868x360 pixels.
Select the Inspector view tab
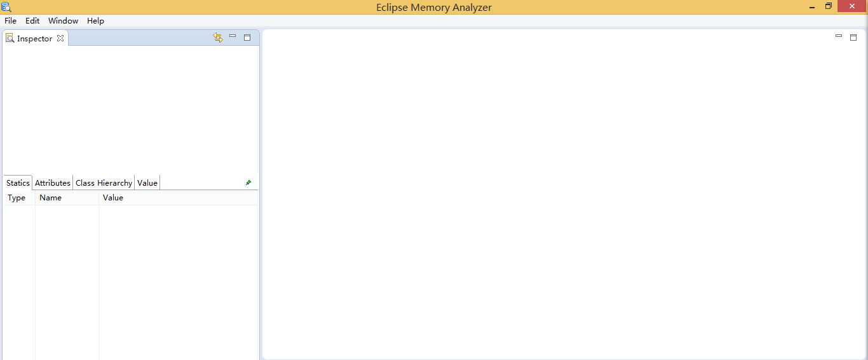pos(35,38)
